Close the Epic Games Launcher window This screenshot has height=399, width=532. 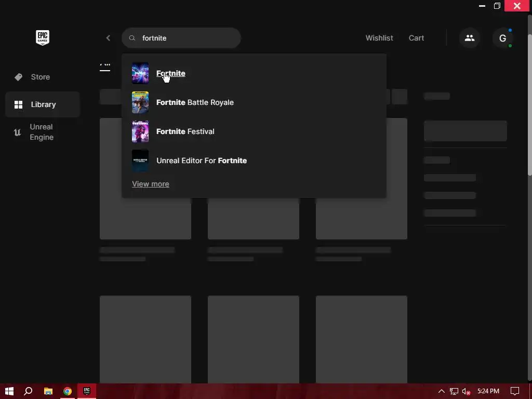pyautogui.click(x=517, y=6)
